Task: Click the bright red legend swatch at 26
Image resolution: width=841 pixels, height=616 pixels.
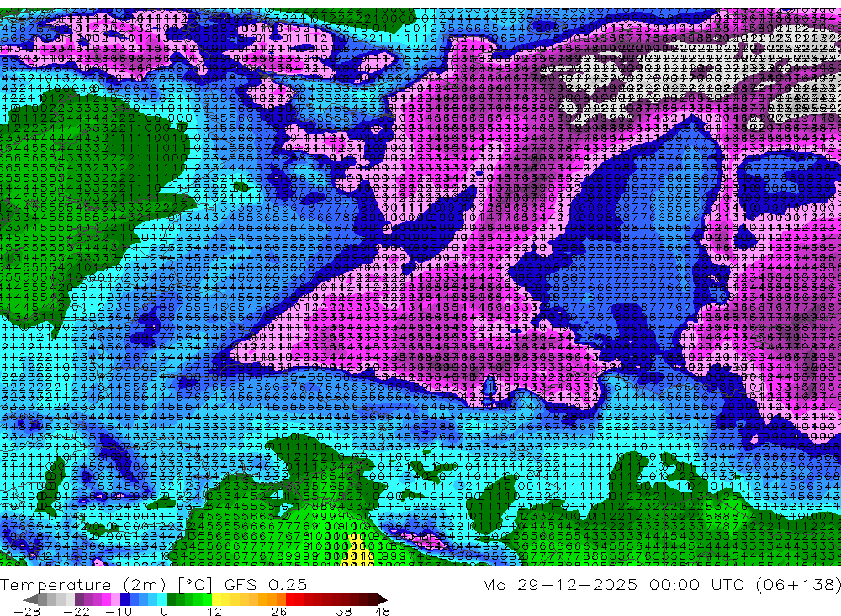Action: pos(290,599)
